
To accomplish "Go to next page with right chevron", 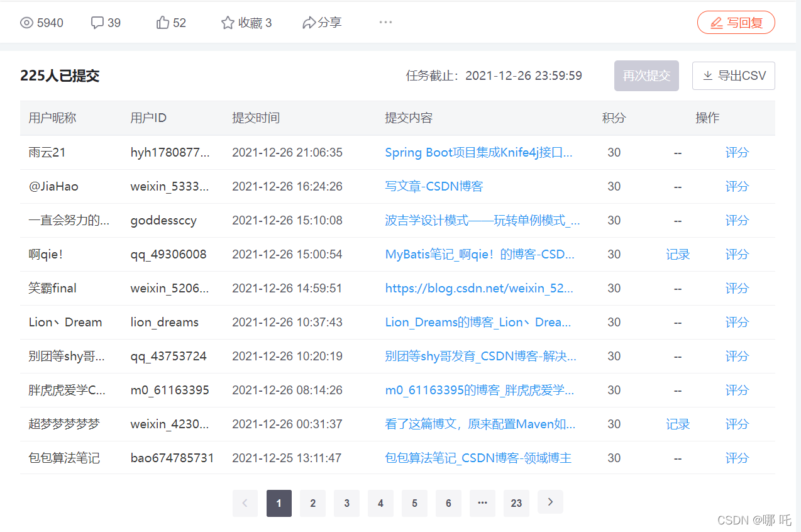I will (x=550, y=502).
